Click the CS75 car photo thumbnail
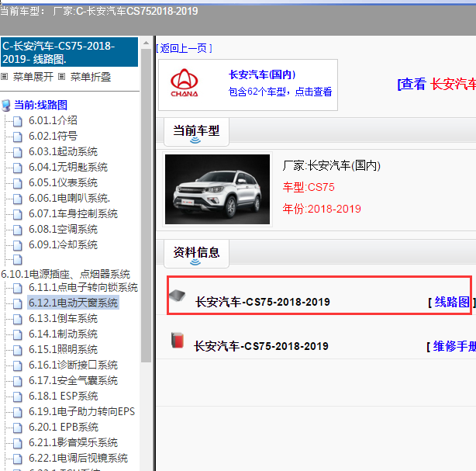Screen dimensions: 476x471 coord(217,189)
